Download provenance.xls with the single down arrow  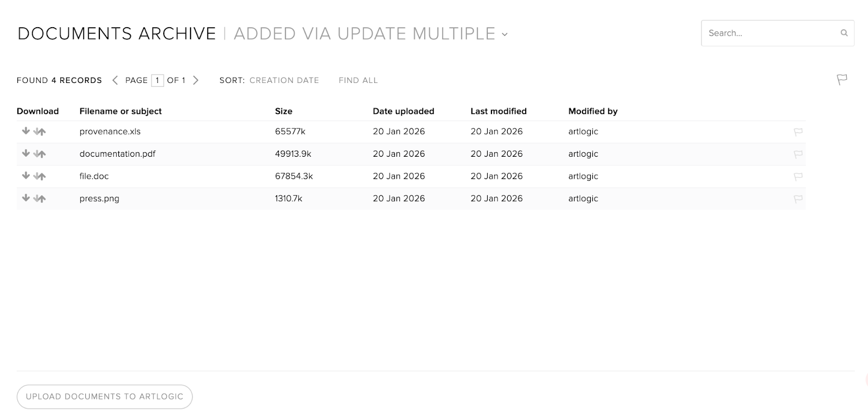coord(25,131)
